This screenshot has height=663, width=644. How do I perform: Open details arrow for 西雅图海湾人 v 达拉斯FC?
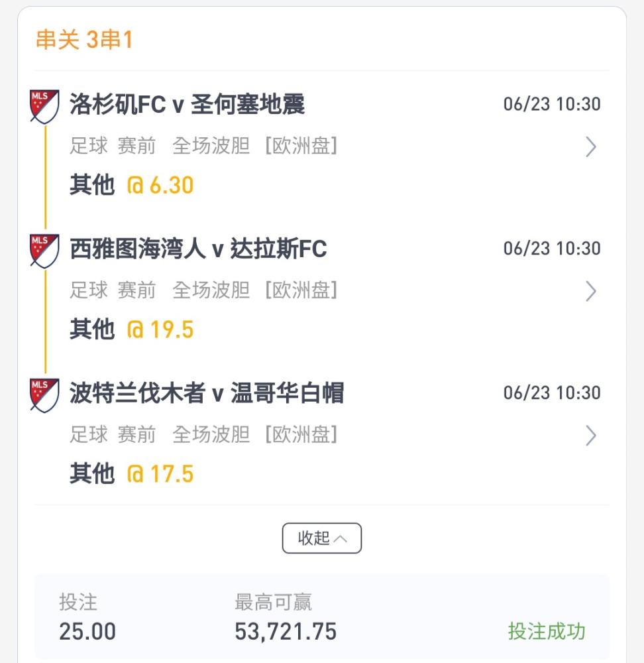[591, 291]
